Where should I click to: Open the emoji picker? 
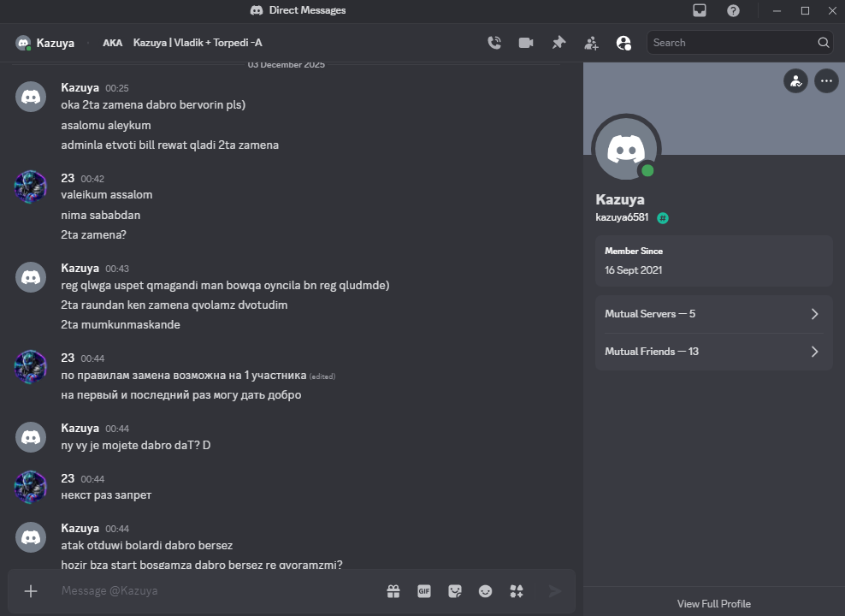[486, 591]
